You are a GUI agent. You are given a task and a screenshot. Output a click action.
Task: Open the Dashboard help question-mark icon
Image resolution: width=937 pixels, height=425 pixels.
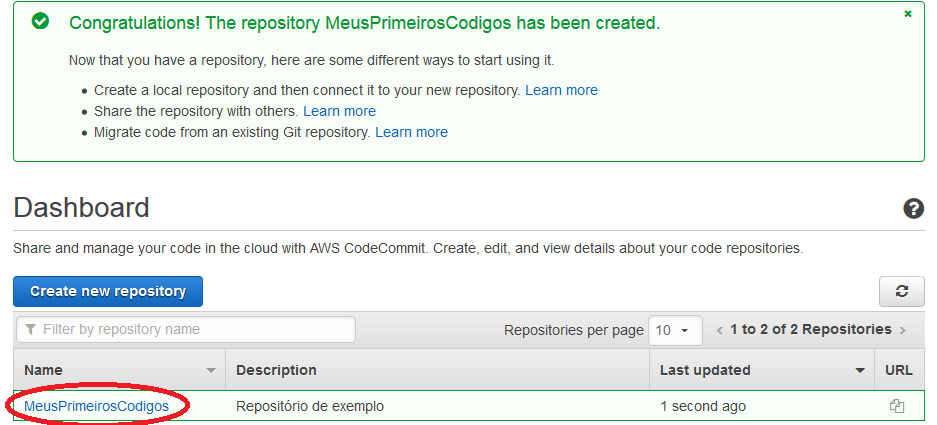[x=913, y=209]
